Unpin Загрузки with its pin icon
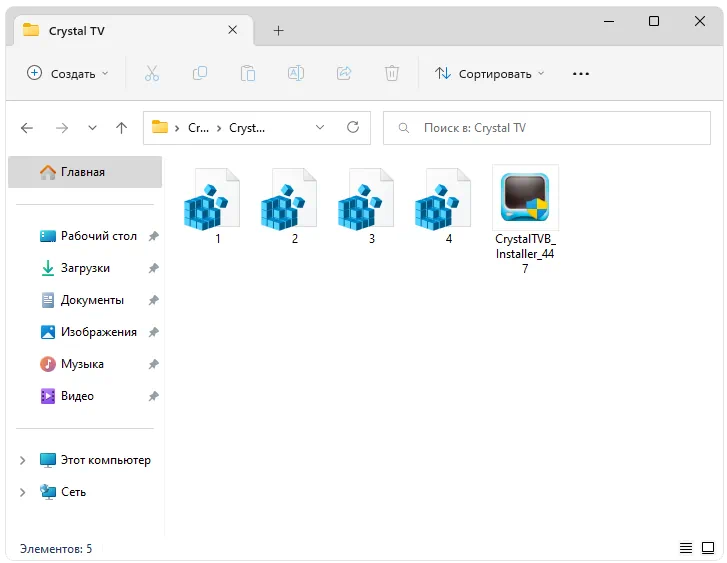Viewport: 727px width, 563px height. [153, 268]
